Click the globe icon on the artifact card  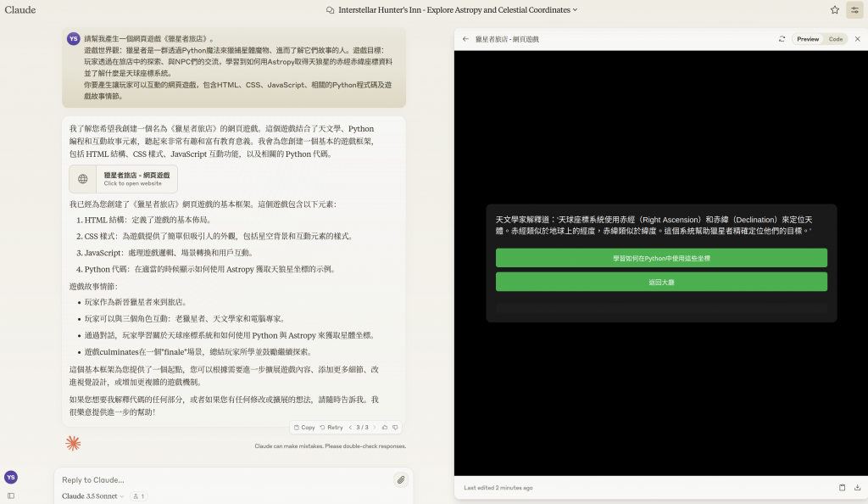point(82,179)
